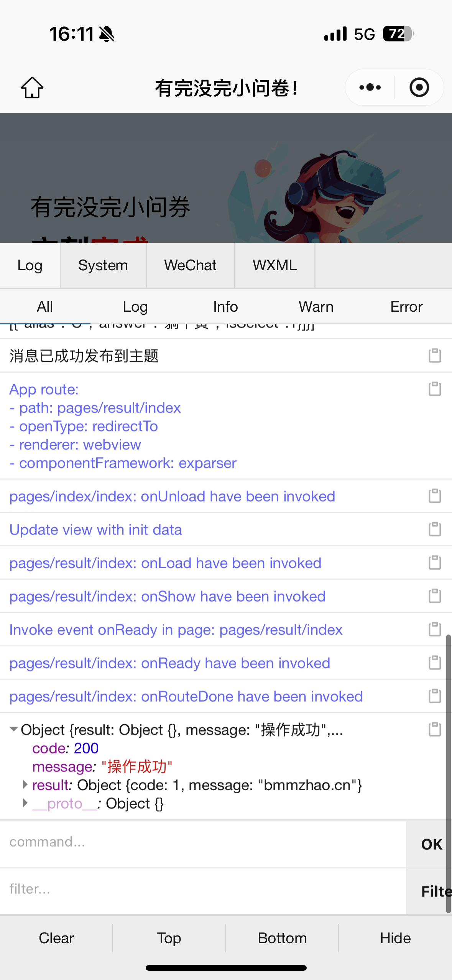Hide the vConsole panel
The image size is (452, 980).
395,938
